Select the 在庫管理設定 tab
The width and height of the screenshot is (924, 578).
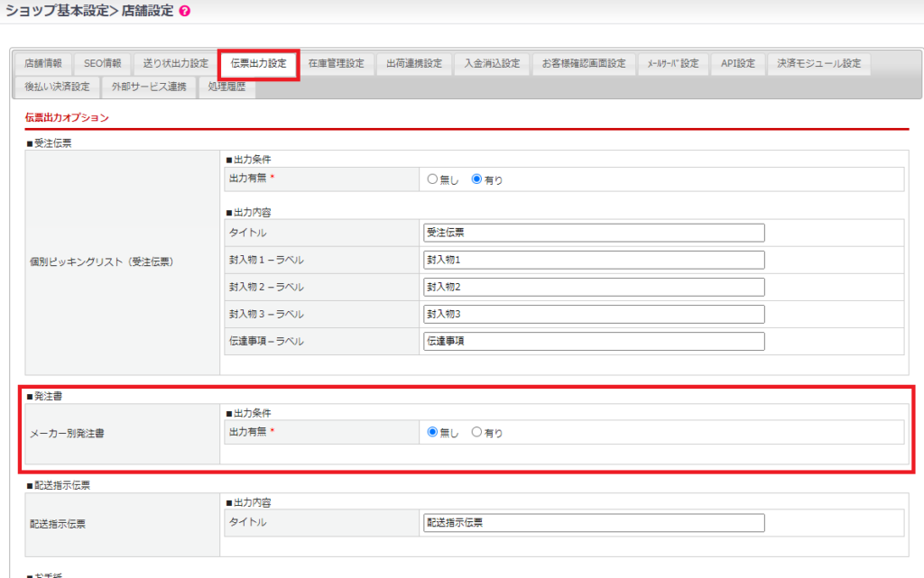(x=336, y=64)
